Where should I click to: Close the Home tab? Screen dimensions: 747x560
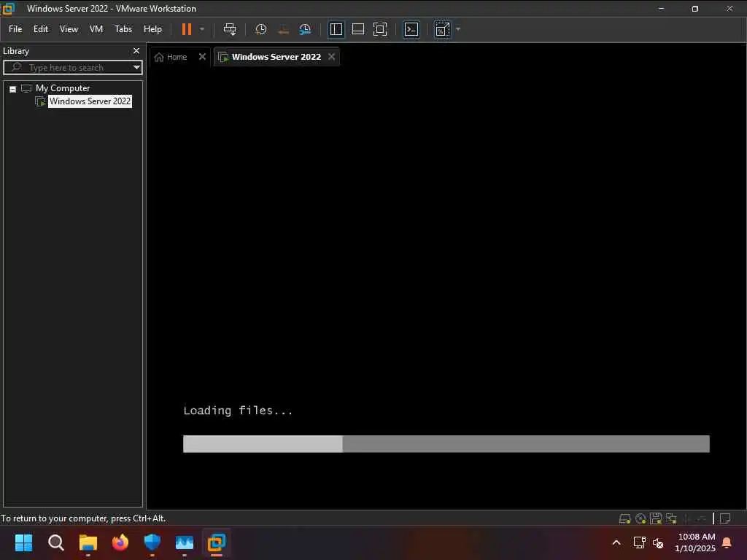pos(202,56)
